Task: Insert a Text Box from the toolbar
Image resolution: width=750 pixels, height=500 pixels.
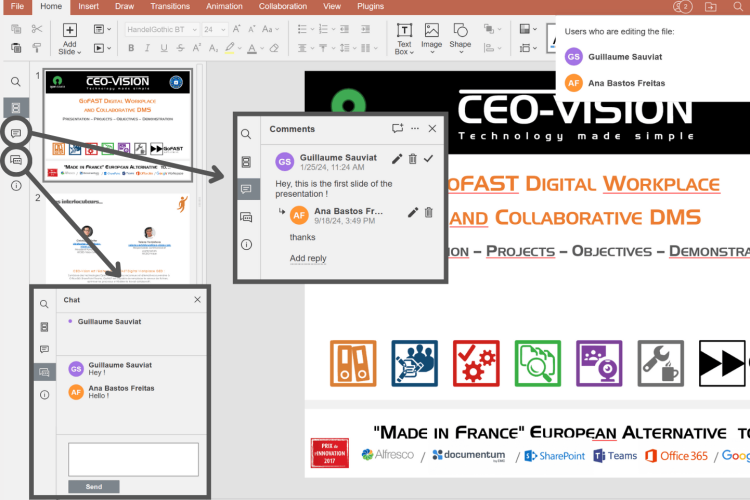Action: (x=403, y=37)
